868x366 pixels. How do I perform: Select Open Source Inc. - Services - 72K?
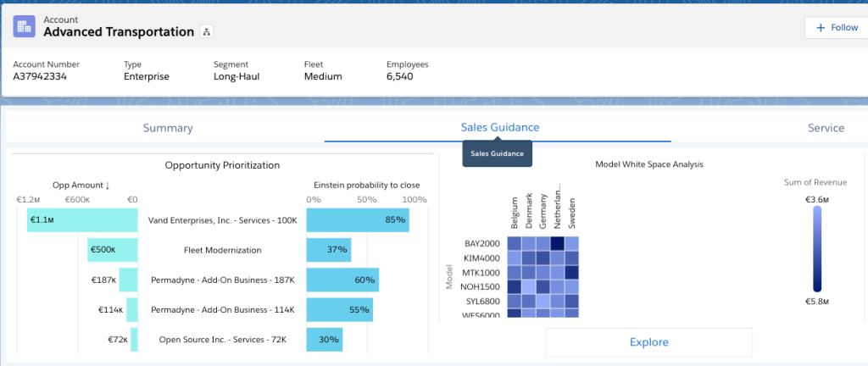coord(223,340)
